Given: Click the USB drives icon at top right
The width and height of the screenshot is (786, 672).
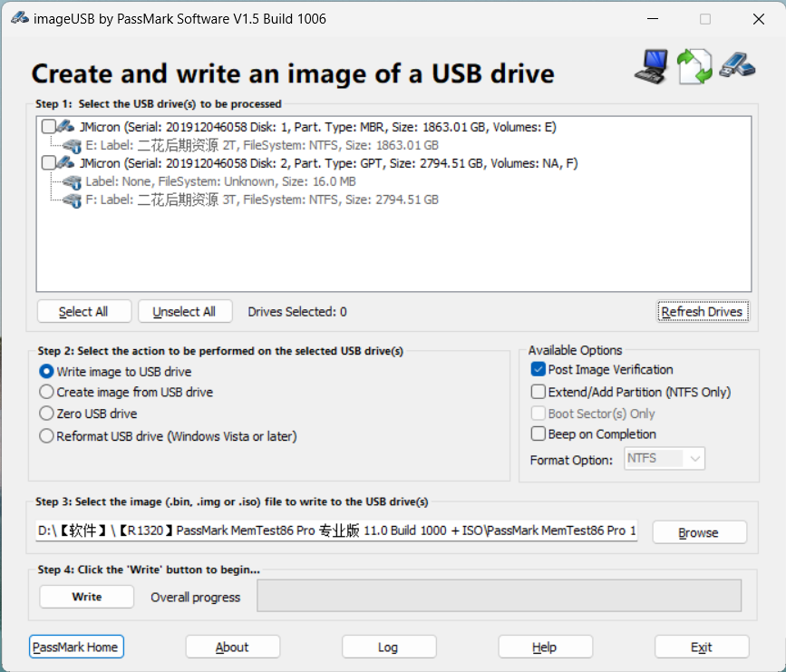Looking at the screenshot, I should (737, 65).
